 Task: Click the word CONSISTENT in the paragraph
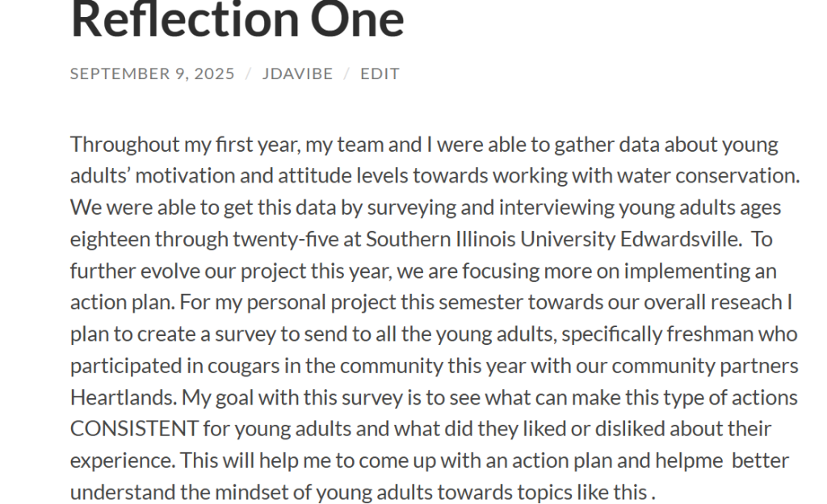click(134, 429)
